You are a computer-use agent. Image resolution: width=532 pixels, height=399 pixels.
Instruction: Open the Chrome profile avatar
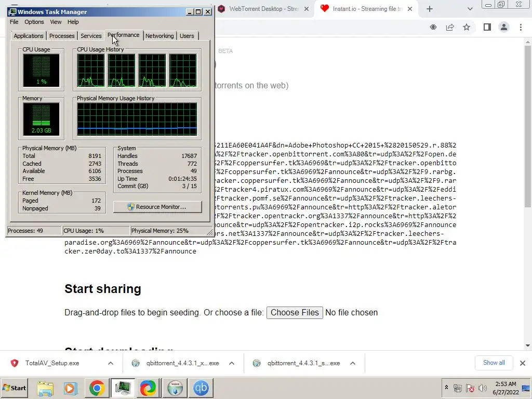[504, 27]
